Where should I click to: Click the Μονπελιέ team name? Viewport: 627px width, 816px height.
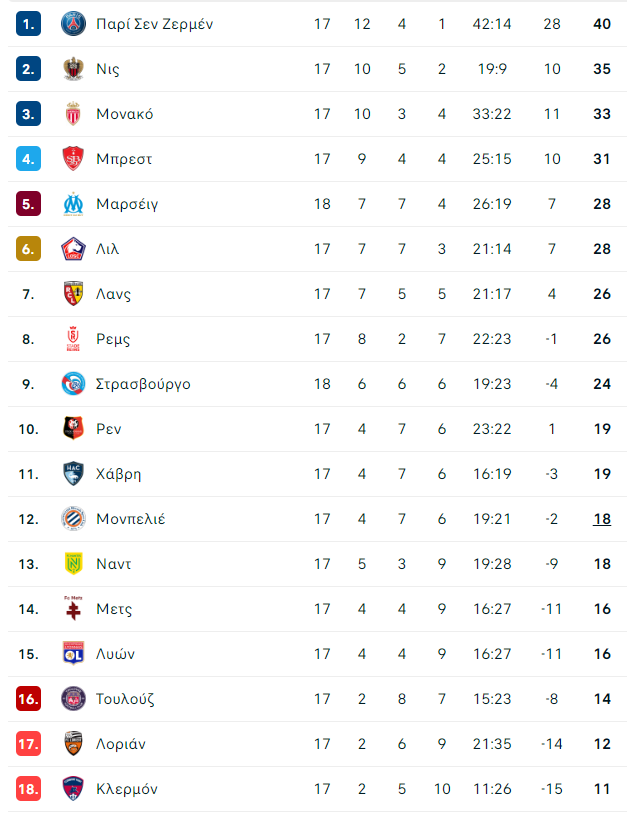pos(131,519)
